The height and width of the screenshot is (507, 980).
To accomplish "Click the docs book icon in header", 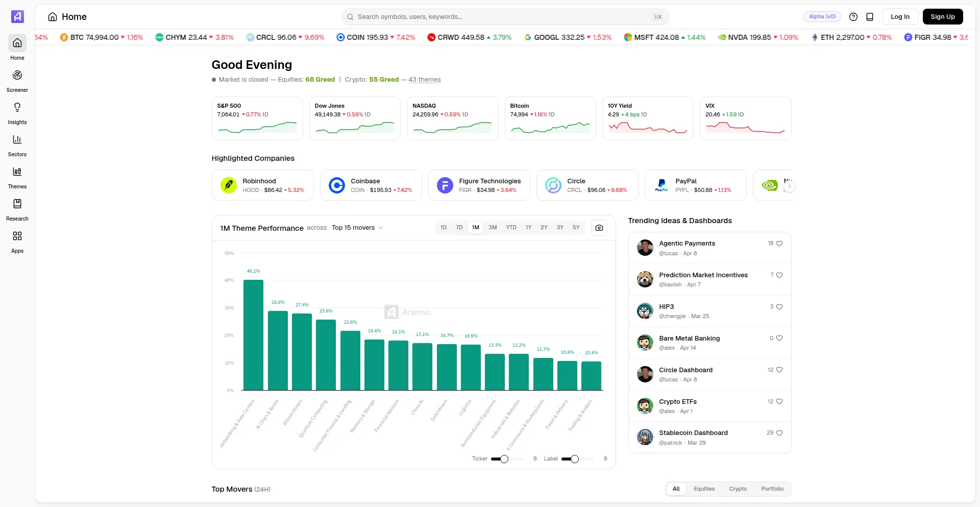I will pyautogui.click(x=870, y=17).
